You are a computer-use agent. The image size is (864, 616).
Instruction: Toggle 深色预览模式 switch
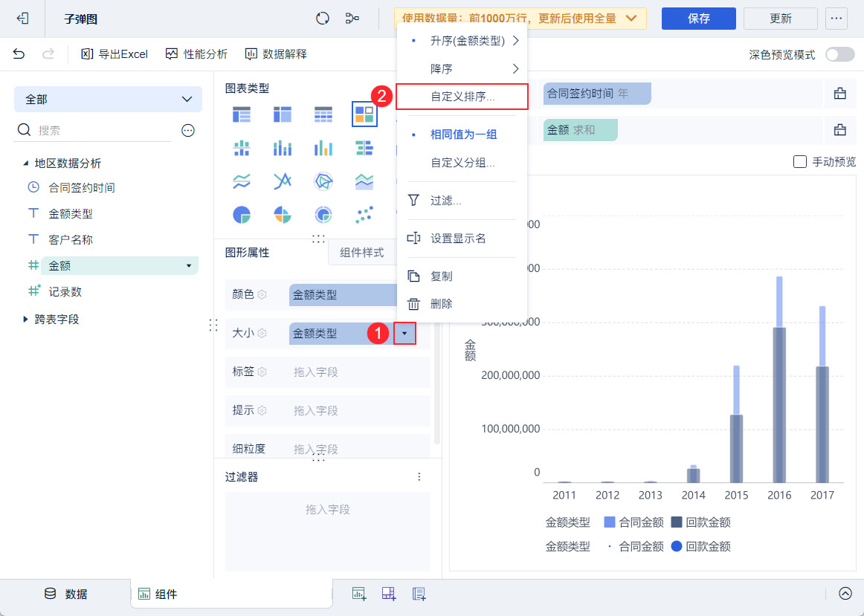pyautogui.click(x=839, y=54)
